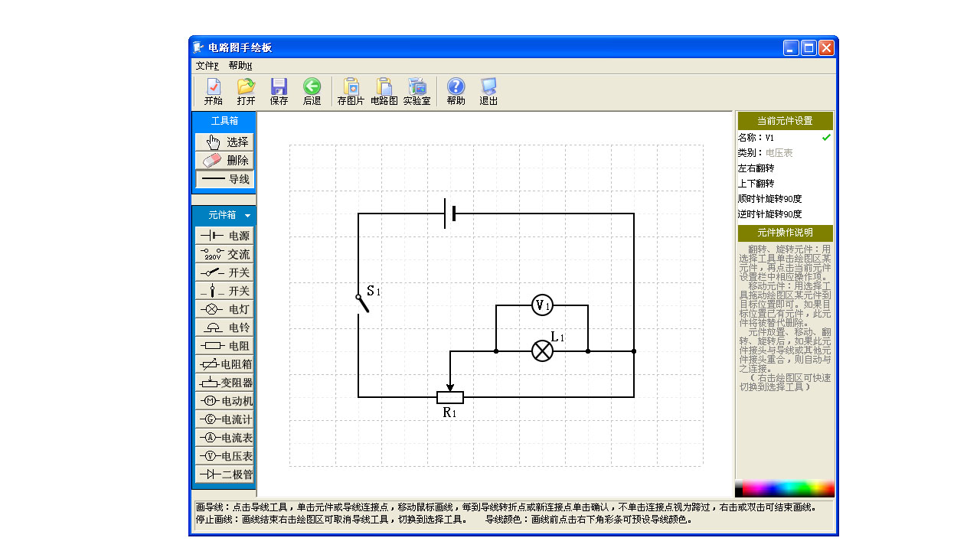The image size is (980, 551).
Task: Exit via the 退出 toolbar icon
Action: point(488,92)
